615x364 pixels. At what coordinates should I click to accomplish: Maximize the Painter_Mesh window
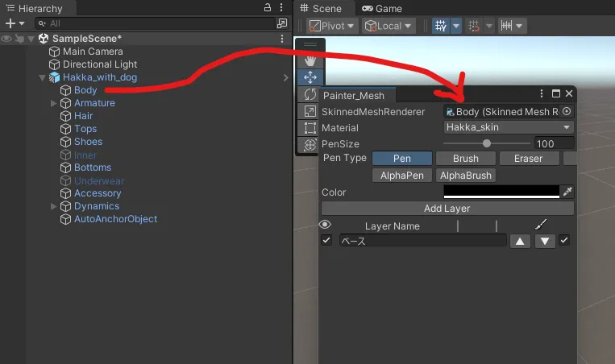pyautogui.click(x=556, y=93)
